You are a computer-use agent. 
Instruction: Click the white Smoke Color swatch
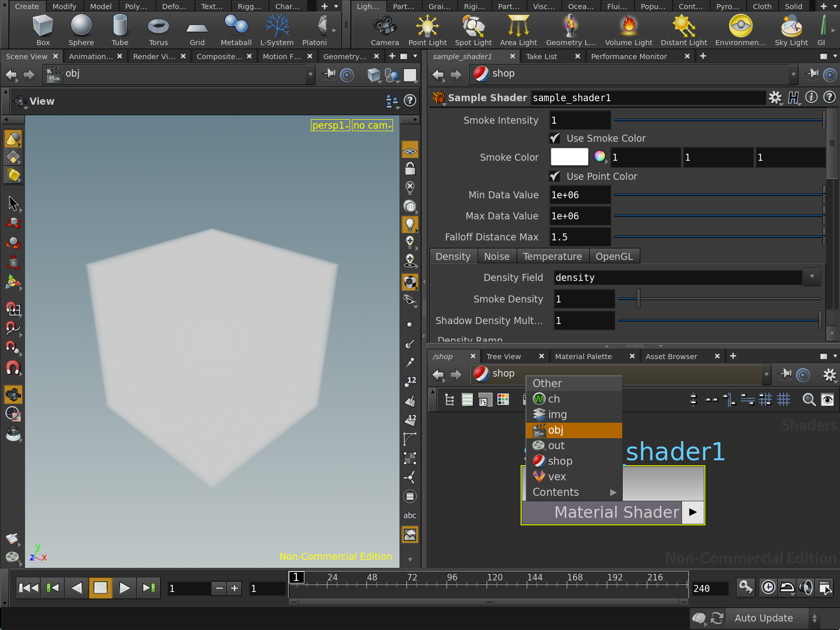569,157
